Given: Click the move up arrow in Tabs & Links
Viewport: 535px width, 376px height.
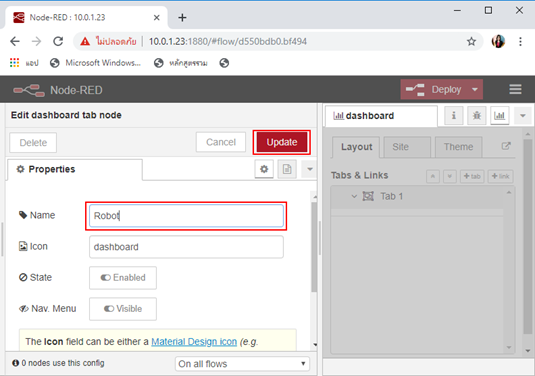Looking at the screenshot, I should [x=433, y=176].
